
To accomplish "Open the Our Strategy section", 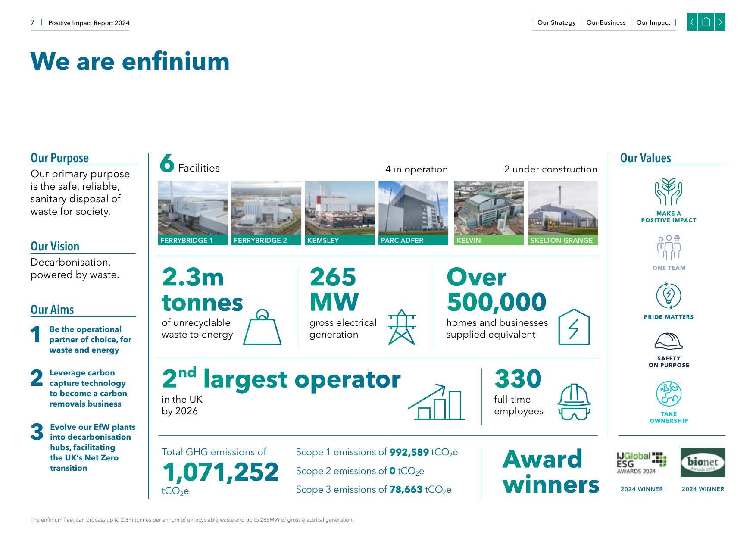I will (x=556, y=22).
